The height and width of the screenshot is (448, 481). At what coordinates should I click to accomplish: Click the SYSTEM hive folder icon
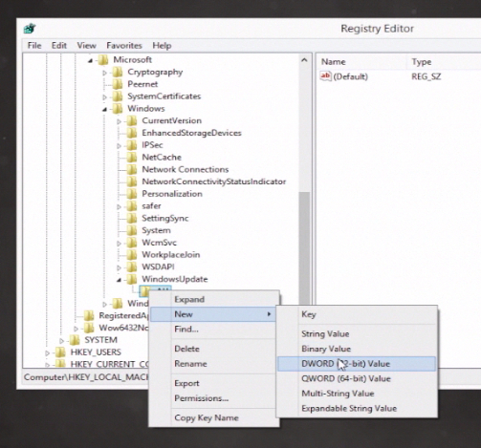tap(75, 340)
